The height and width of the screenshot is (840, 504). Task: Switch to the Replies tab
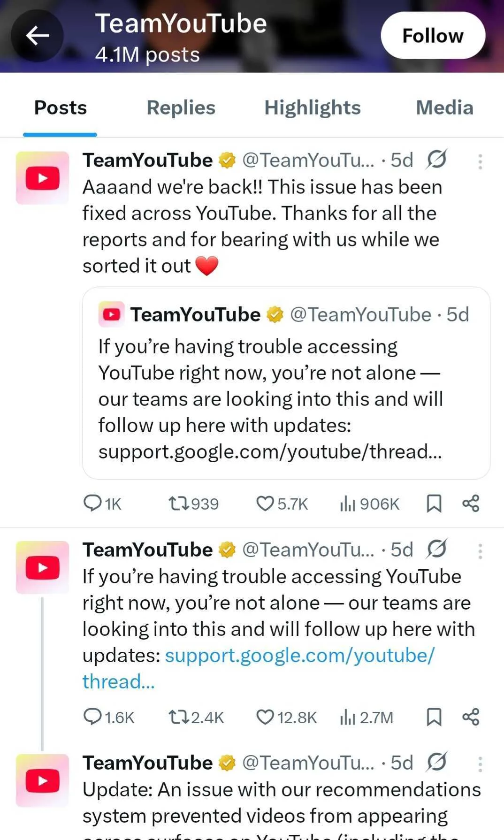click(180, 107)
